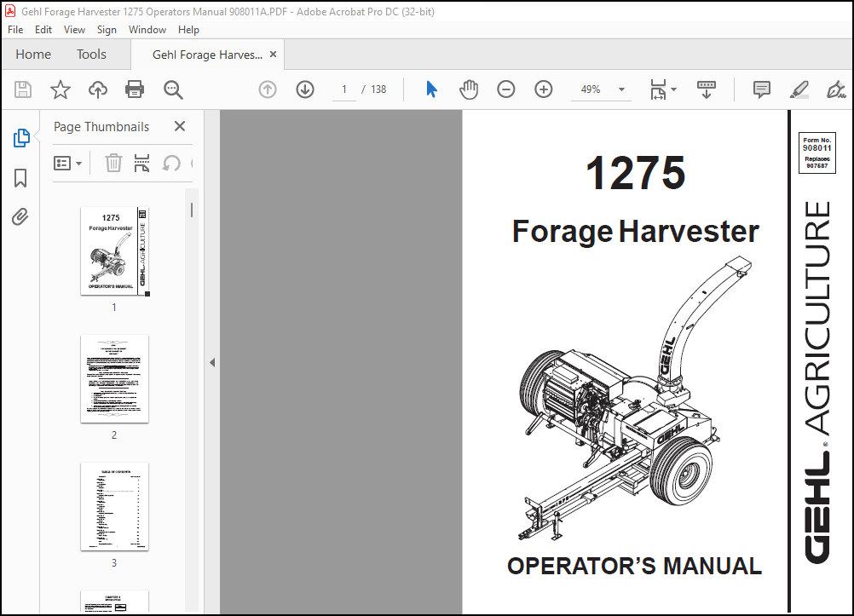
Task: Open the zoom level dropdown arrow
Action: point(621,89)
